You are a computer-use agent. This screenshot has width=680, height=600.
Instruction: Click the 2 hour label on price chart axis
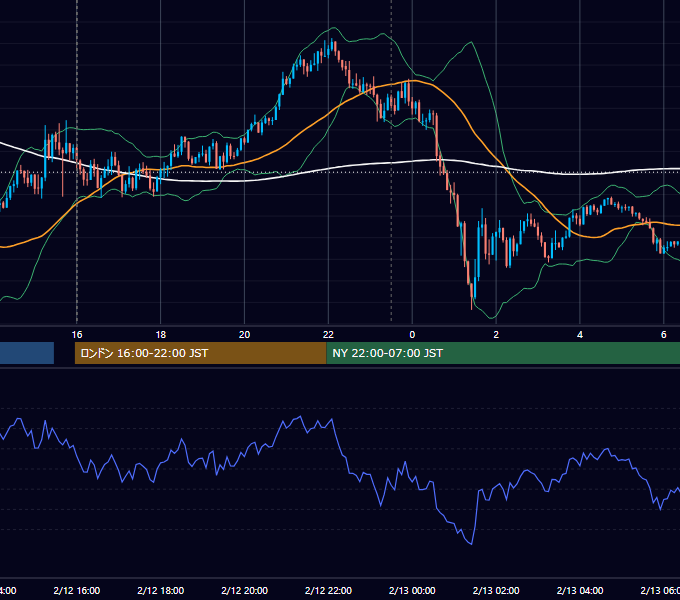click(496, 335)
